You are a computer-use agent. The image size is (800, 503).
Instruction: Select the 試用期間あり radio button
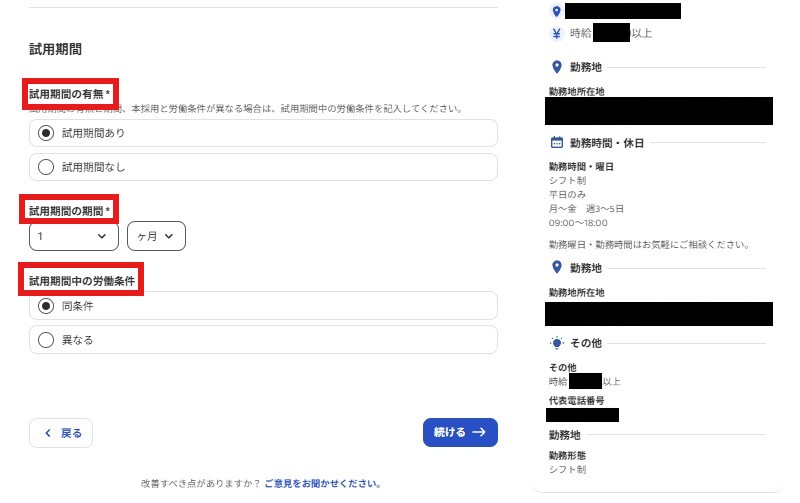[x=45, y=133]
